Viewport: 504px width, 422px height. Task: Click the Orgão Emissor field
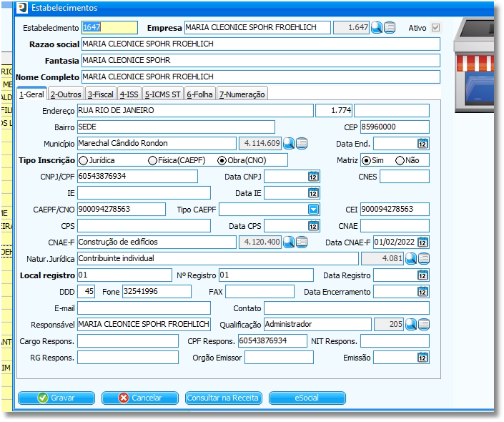click(279, 358)
